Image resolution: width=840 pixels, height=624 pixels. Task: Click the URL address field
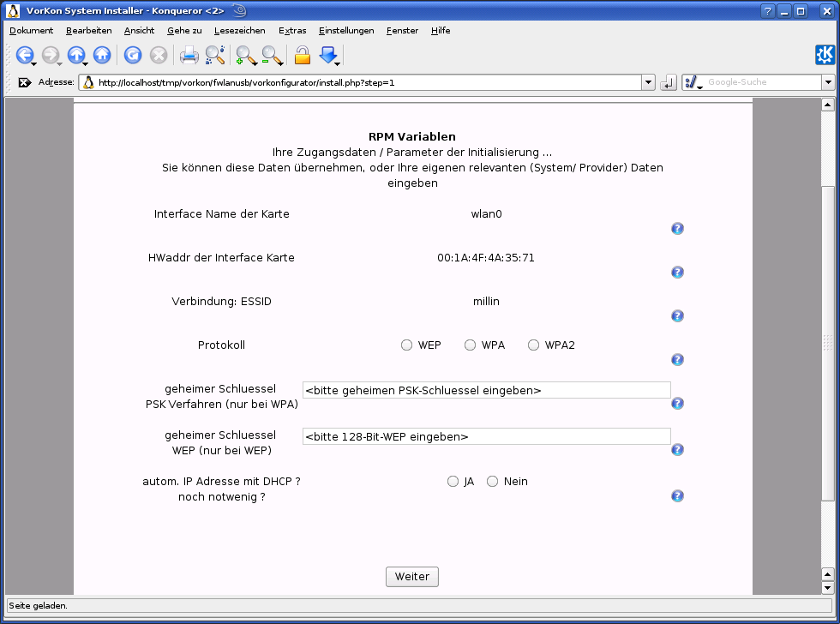tap(361, 82)
